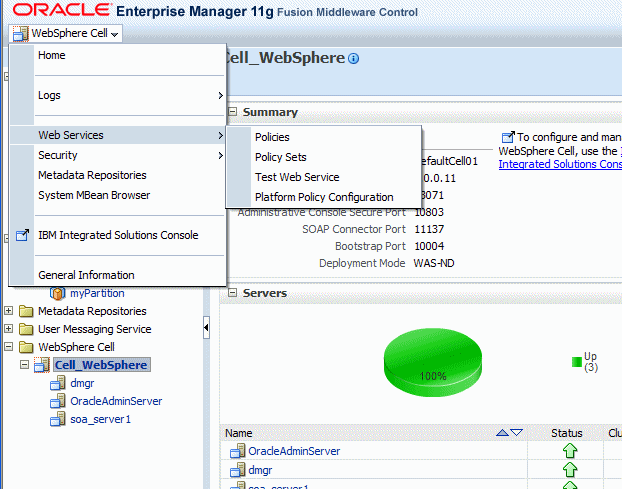Click the myPartition tree node

pyautogui.click(x=97, y=293)
